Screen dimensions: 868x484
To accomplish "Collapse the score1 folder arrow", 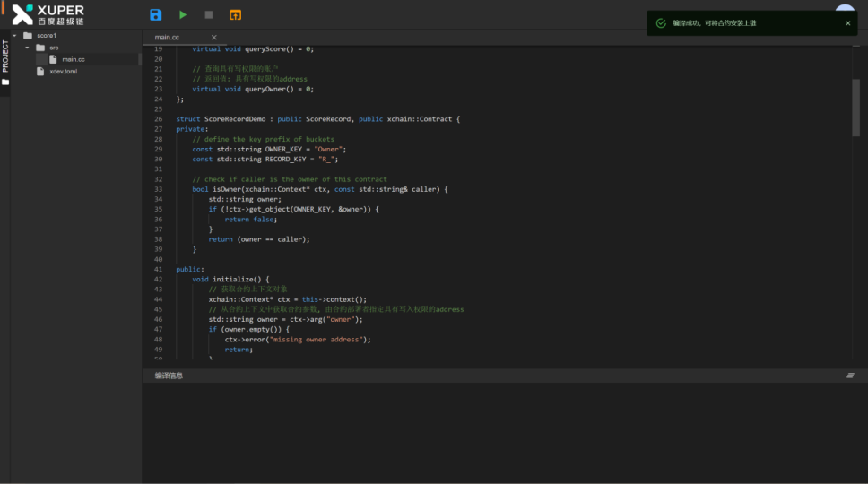I will pos(15,36).
